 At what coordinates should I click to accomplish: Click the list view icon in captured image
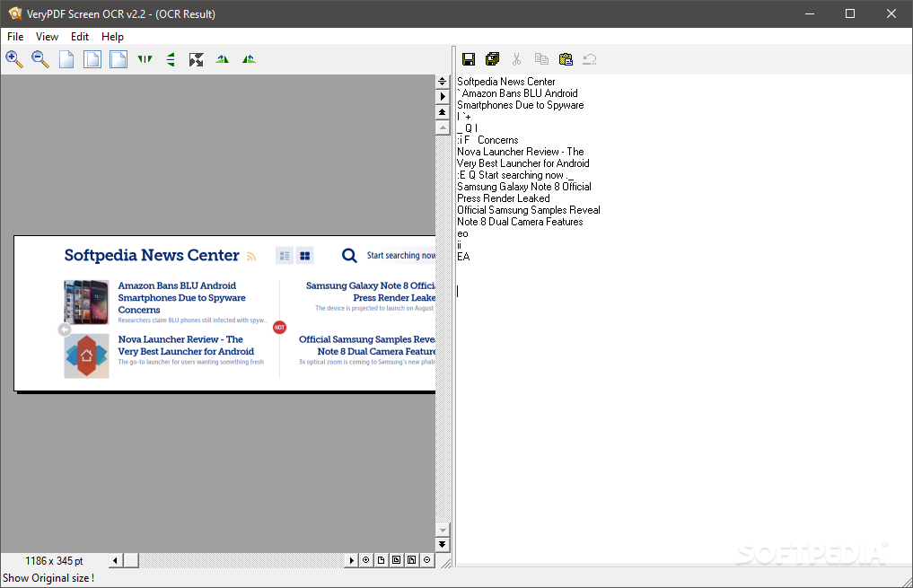tap(285, 256)
